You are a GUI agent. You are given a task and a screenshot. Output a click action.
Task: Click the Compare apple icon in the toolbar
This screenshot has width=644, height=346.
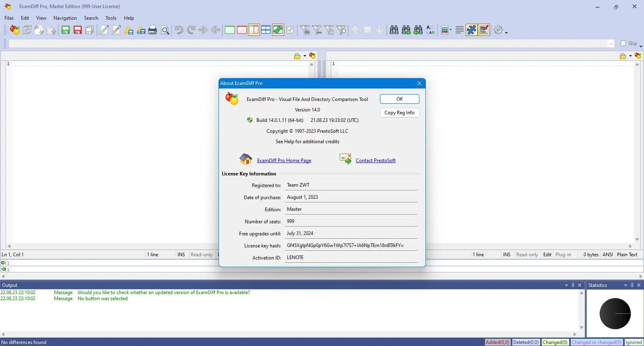(x=15, y=30)
